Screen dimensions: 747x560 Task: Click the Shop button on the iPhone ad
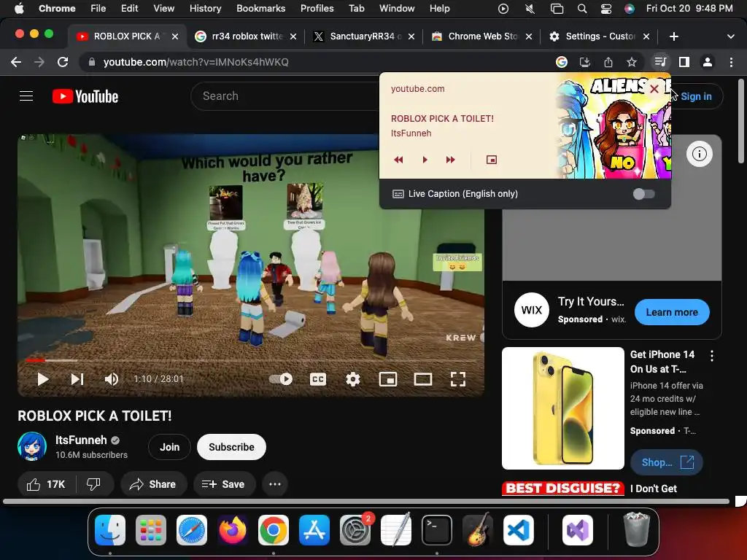pyautogui.click(x=667, y=462)
